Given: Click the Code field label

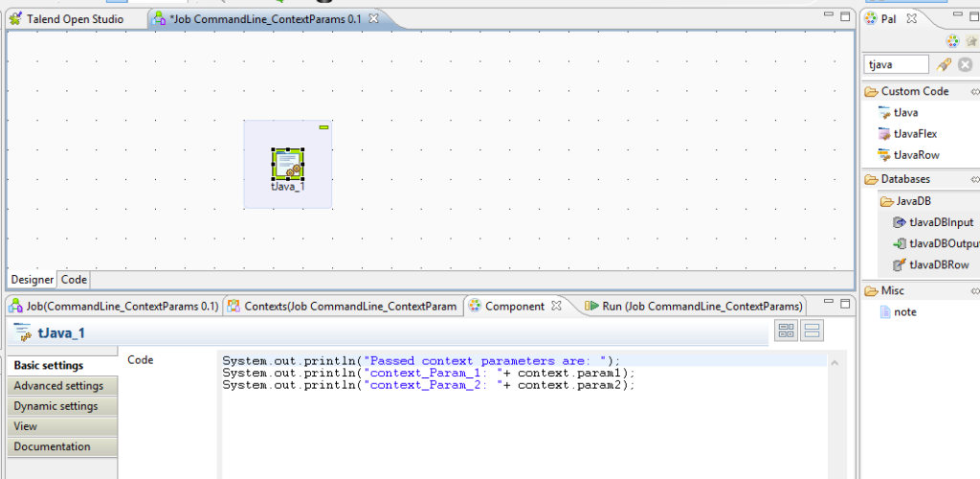Looking at the screenshot, I should pos(140,360).
